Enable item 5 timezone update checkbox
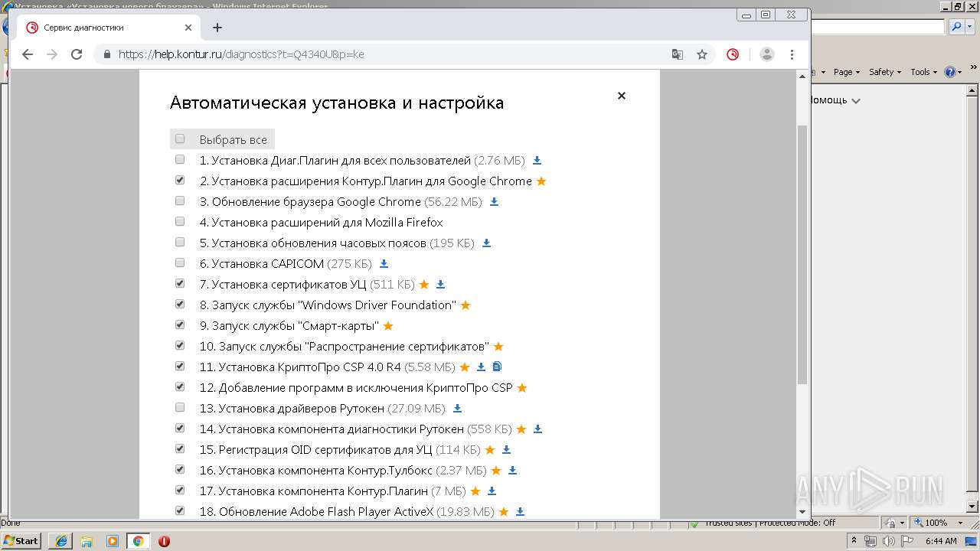This screenshot has width=980, height=551. [x=180, y=243]
